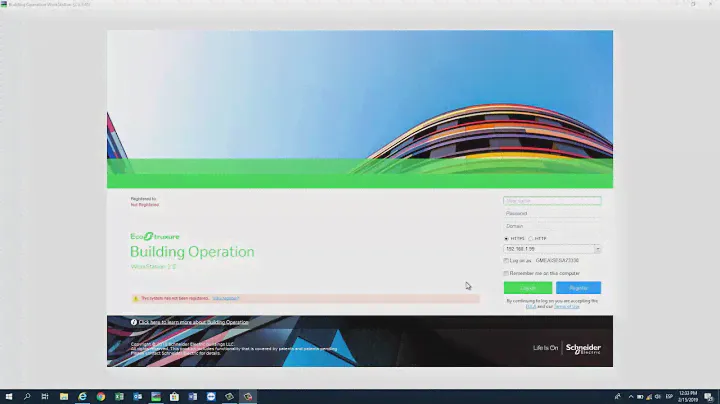Enable the 'Log on as' checkbox
720x404 pixels.
pos(507,260)
